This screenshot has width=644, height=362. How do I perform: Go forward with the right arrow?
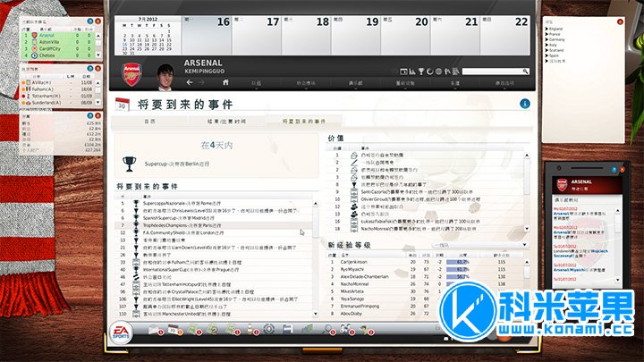201,82
